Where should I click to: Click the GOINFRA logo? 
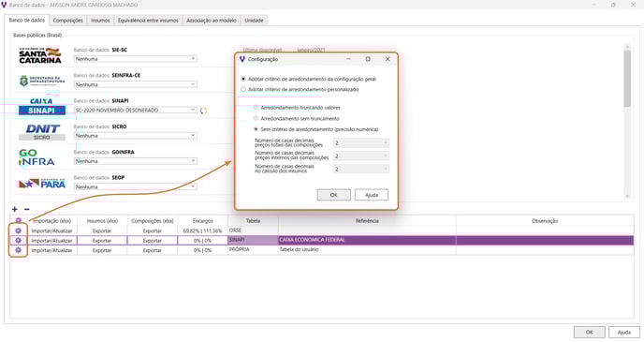pos(37,157)
